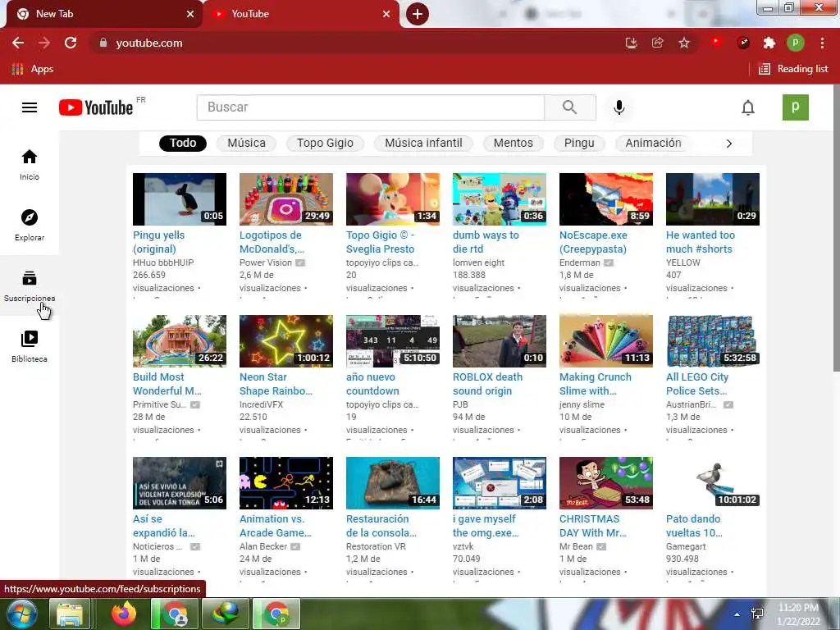Open the YouTube hamburger guide menu
The image size is (840, 630).
point(30,107)
